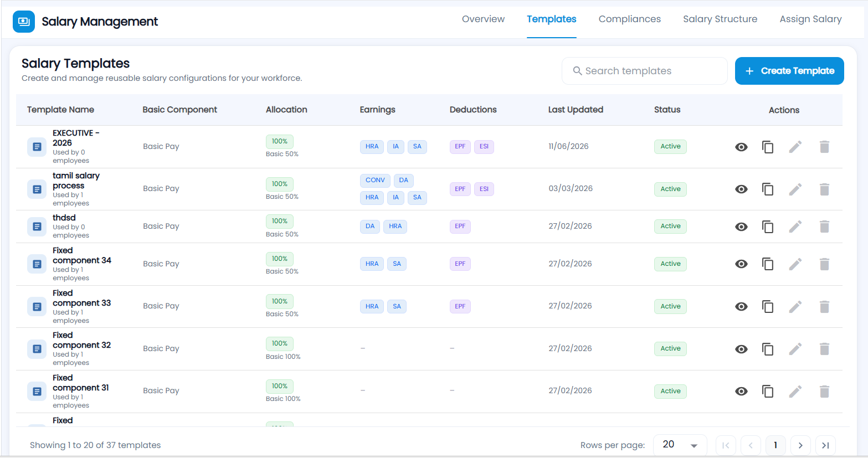Click the ESI tag in EXECUTIVE - 2026 row
The image size is (868, 458).
coord(484,147)
